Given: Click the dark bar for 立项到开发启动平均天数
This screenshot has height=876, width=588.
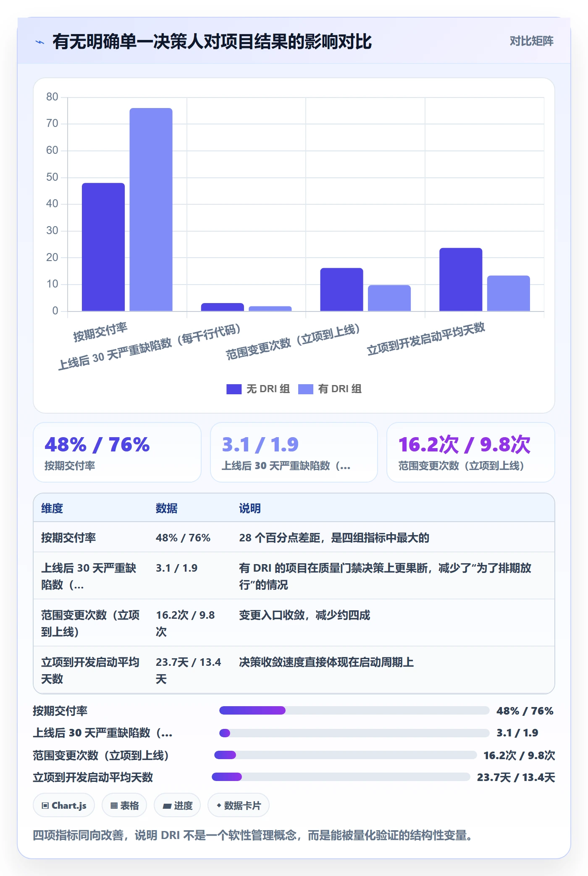Looking at the screenshot, I should [461, 280].
